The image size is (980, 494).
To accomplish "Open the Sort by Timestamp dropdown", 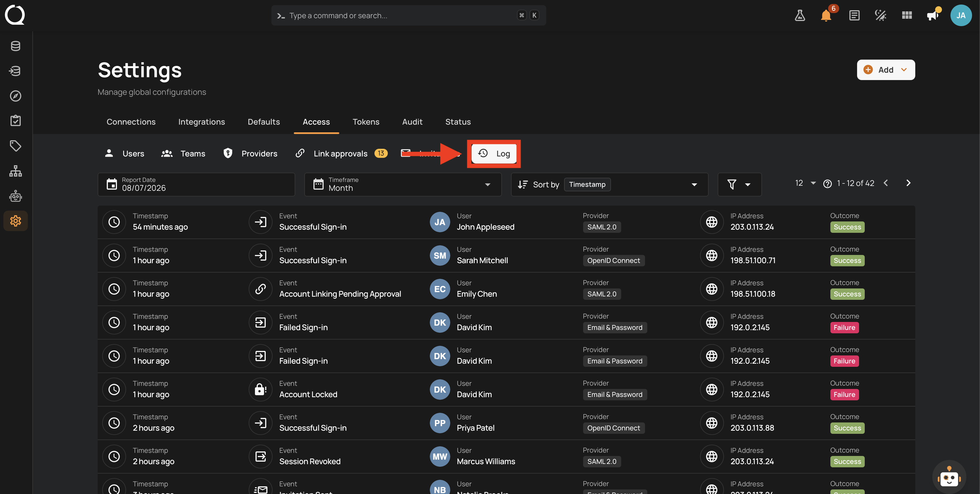I will [x=610, y=184].
